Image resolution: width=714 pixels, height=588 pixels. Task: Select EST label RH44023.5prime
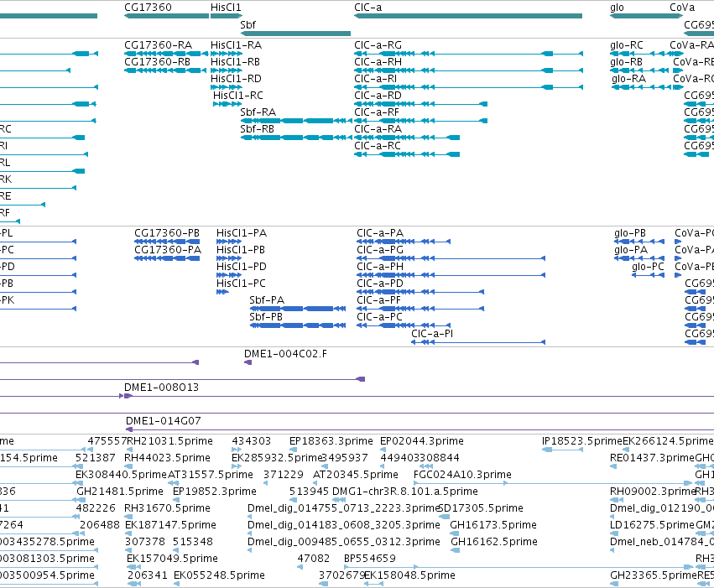[x=167, y=458]
